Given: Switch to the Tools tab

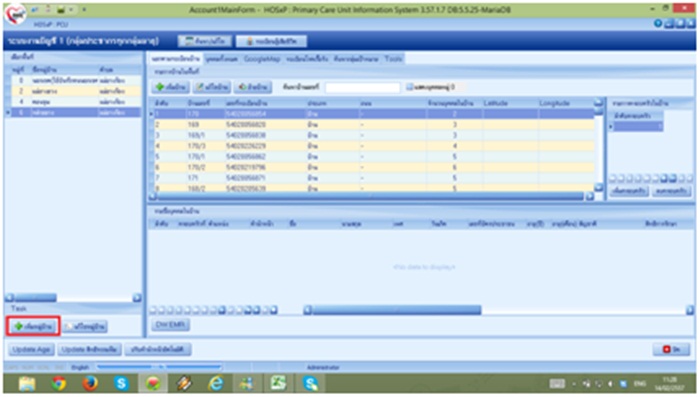Looking at the screenshot, I should coord(393,59).
